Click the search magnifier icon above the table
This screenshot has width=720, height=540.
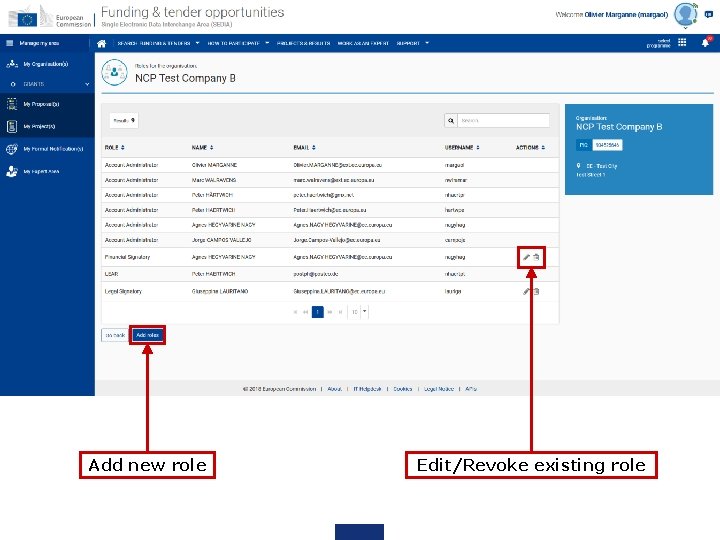(451, 121)
